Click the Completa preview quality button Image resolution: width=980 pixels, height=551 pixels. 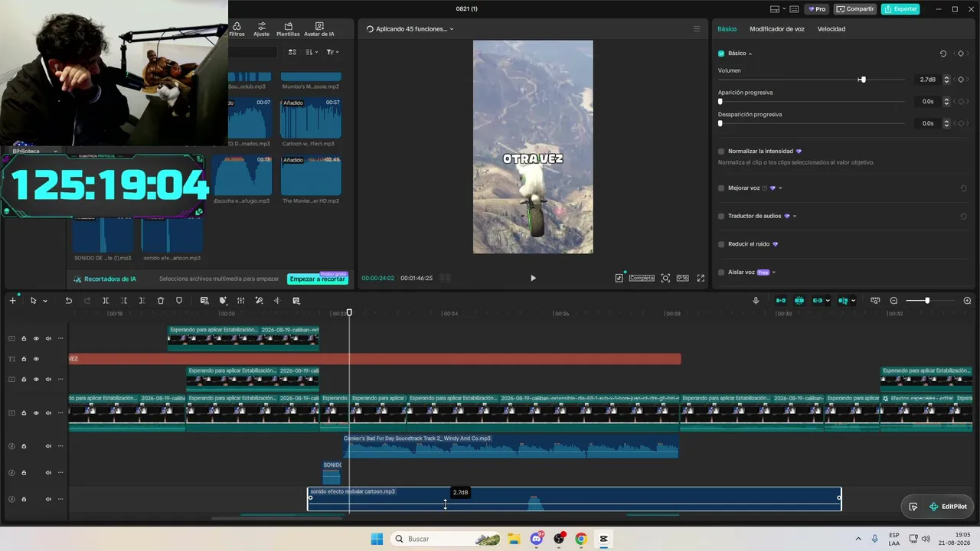(x=642, y=278)
